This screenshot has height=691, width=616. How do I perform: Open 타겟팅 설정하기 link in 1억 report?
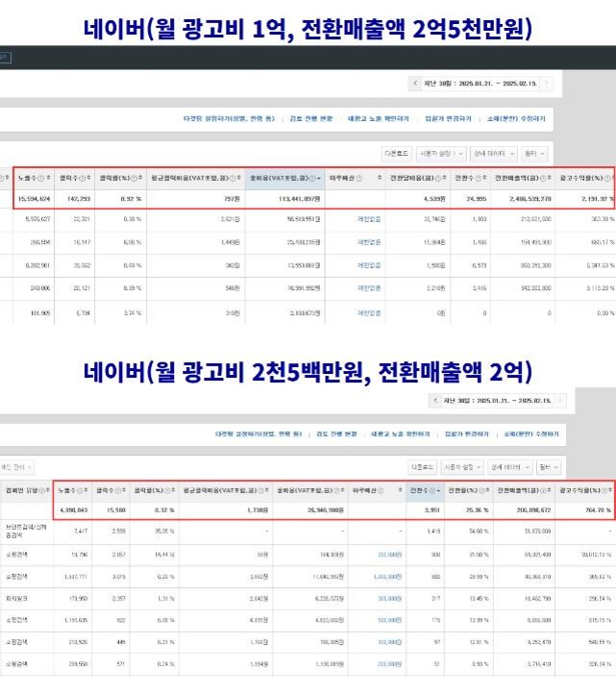(229, 118)
